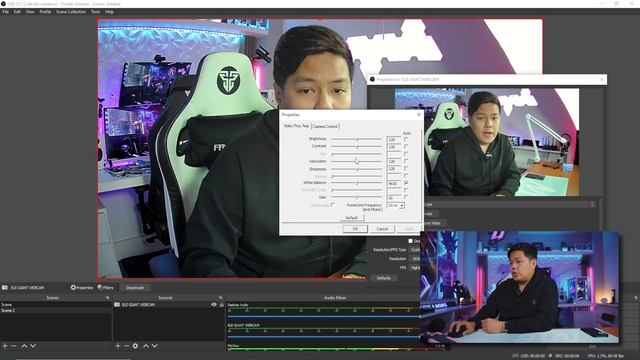
Task: Open the Scene Collection menu
Action: coord(71,12)
